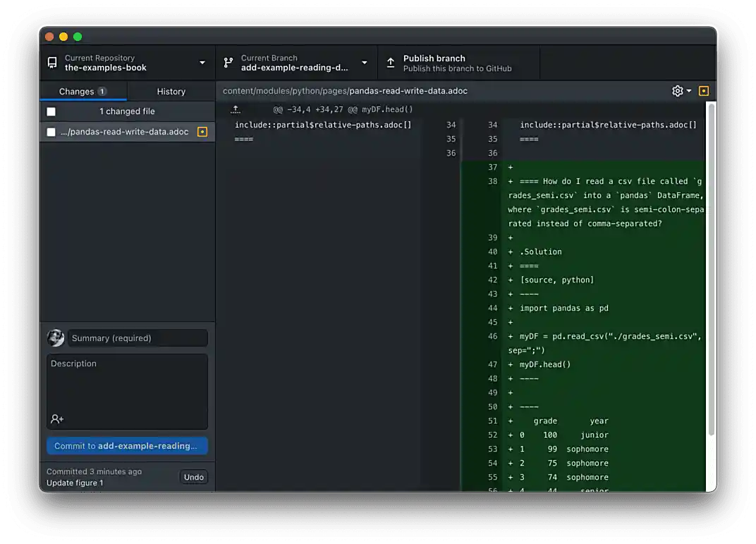Click the yellow modified status icon beside the adoc file
Viewport: 756px width, 544px height.
202,132
